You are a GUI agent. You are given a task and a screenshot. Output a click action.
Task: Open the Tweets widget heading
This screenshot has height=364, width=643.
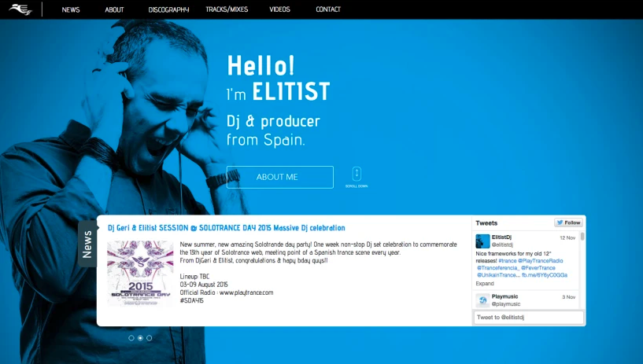486,223
